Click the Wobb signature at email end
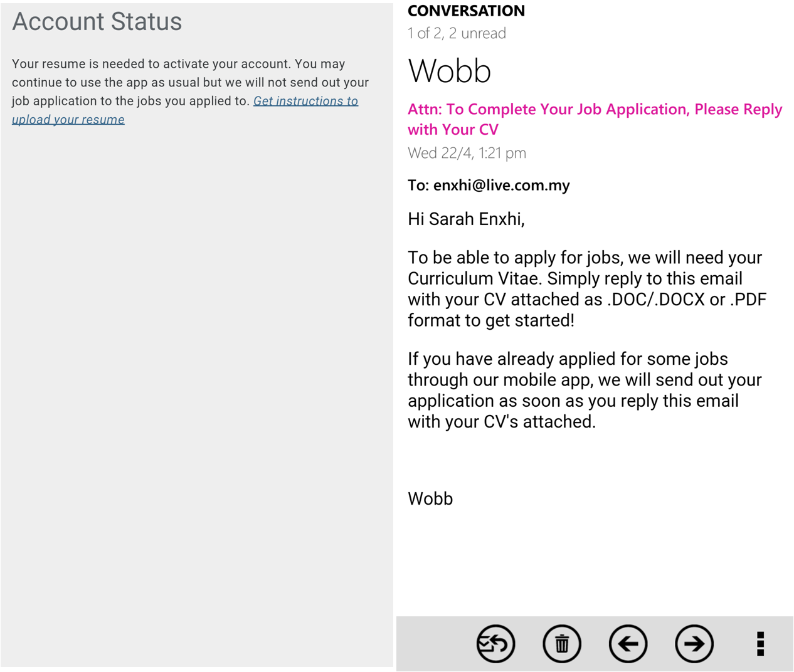 (x=430, y=499)
